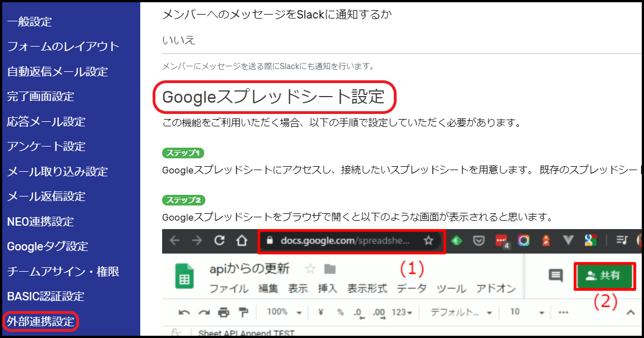Click the print icon in Sheets toolbar

click(223, 313)
